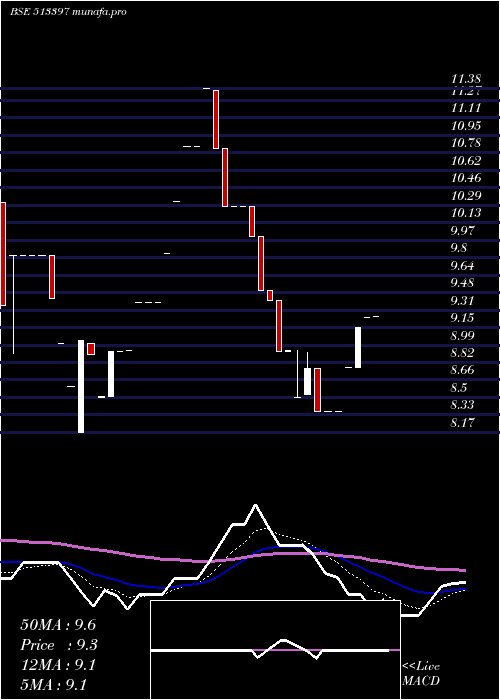Select the 10.78 price axis label

click(466, 143)
